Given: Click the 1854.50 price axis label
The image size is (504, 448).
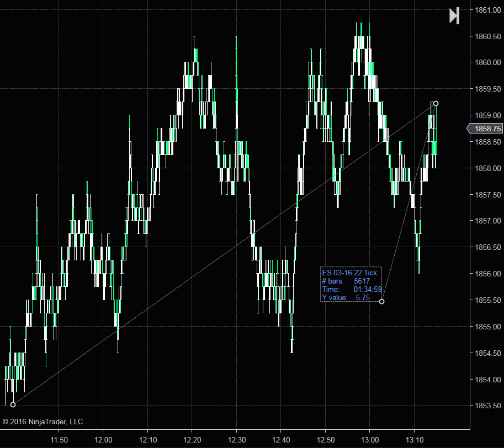Looking at the screenshot, I should pyautogui.click(x=487, y=353).
